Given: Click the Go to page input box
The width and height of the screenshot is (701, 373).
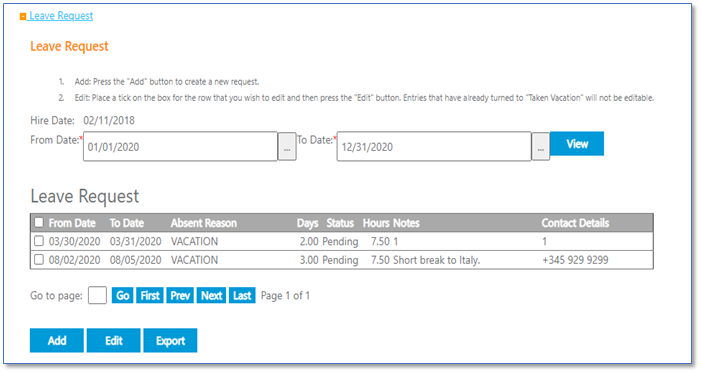Looking at the screenshot, I should tap(97, 295).
